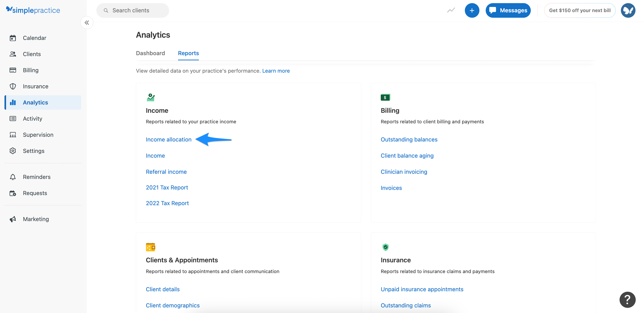Collapse the sidebar with the double chevron

tap(87, 22)
